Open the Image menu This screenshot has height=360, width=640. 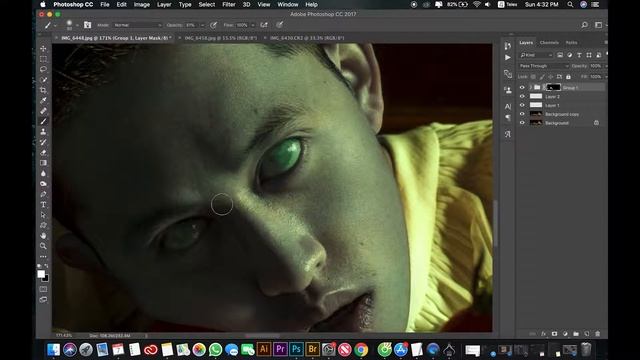coord(142,4)
